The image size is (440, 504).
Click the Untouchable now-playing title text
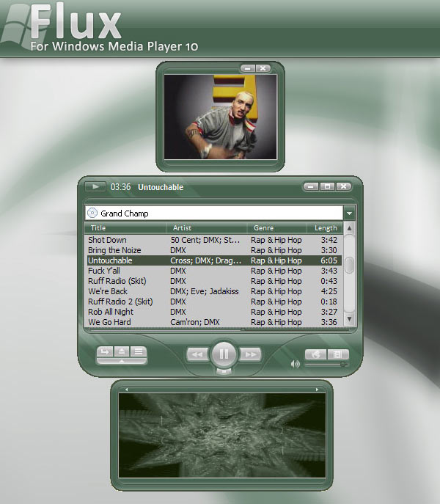(x=161, y=187)
